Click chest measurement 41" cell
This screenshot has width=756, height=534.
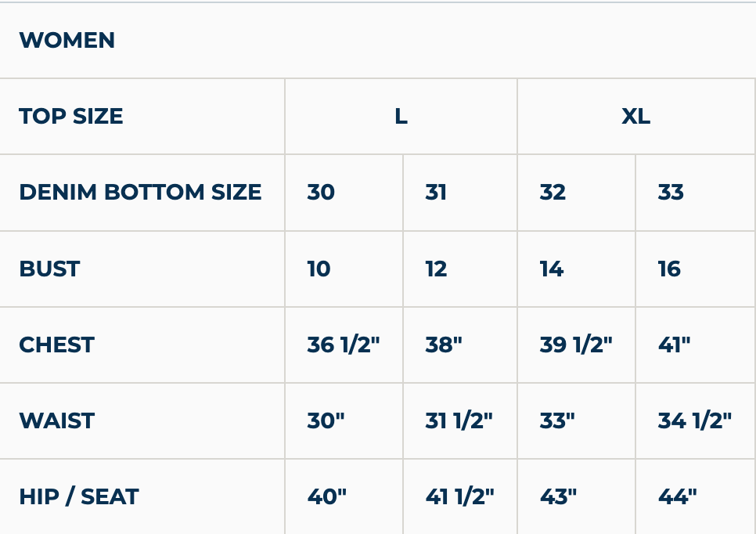pyautogui.click(x=674, y=345)
